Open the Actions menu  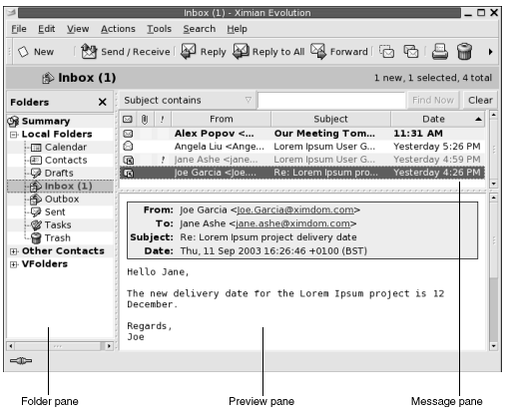118,29
